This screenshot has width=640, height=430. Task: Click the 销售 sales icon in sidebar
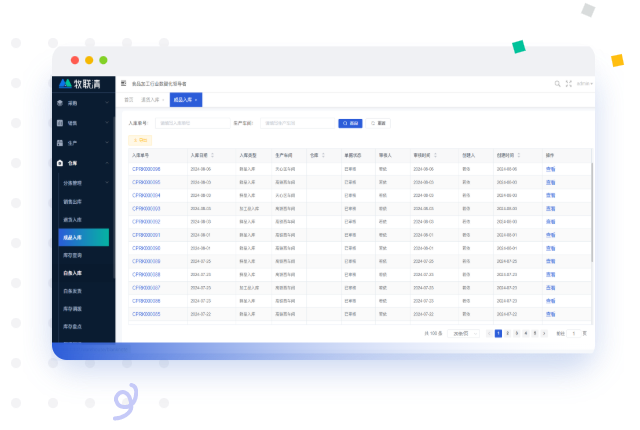[60, 123]
